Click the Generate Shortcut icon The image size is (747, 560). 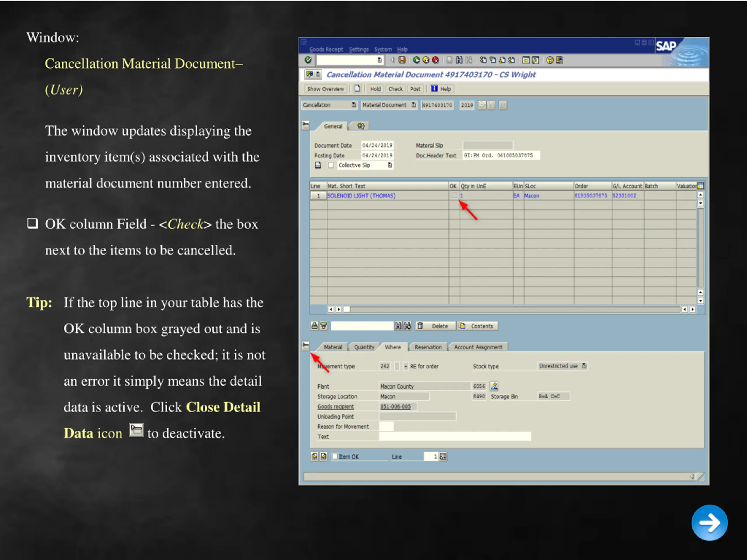pos(535,60)
